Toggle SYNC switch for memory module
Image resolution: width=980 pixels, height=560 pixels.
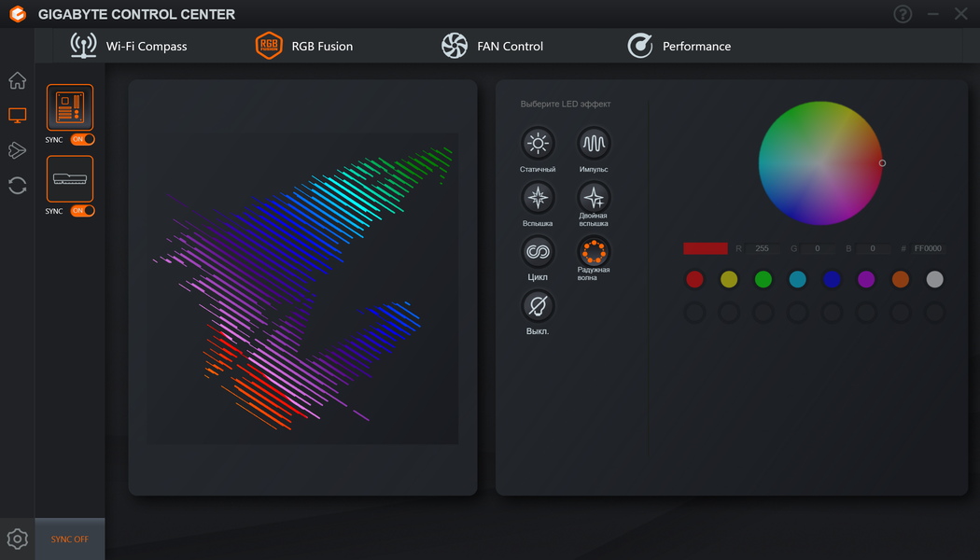(82, 211)
